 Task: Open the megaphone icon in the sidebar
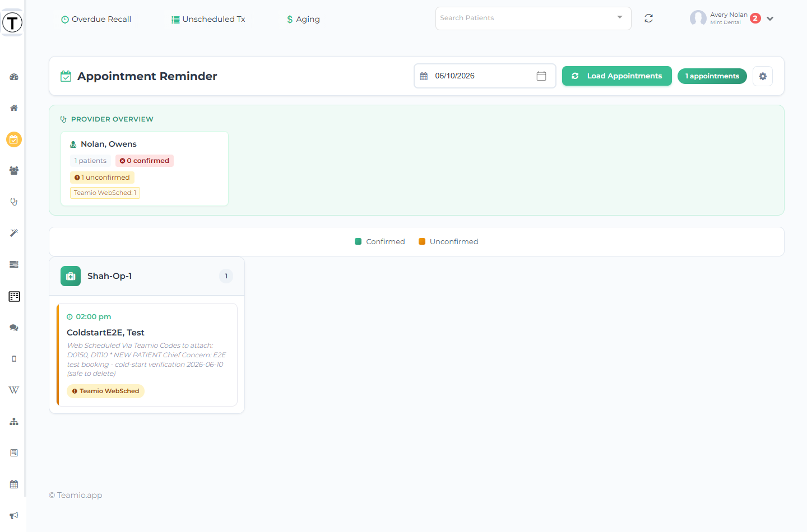[x=14, y=516]
